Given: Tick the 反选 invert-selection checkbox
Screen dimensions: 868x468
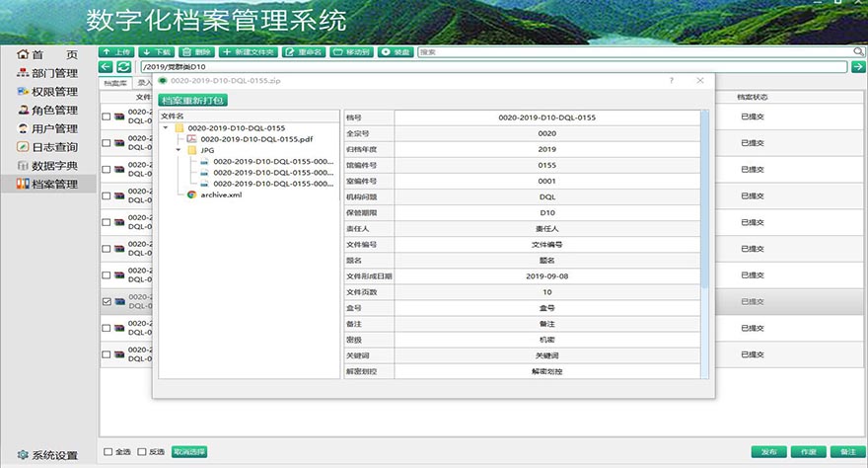Looking at the screenshot, I should pos(143,451).
